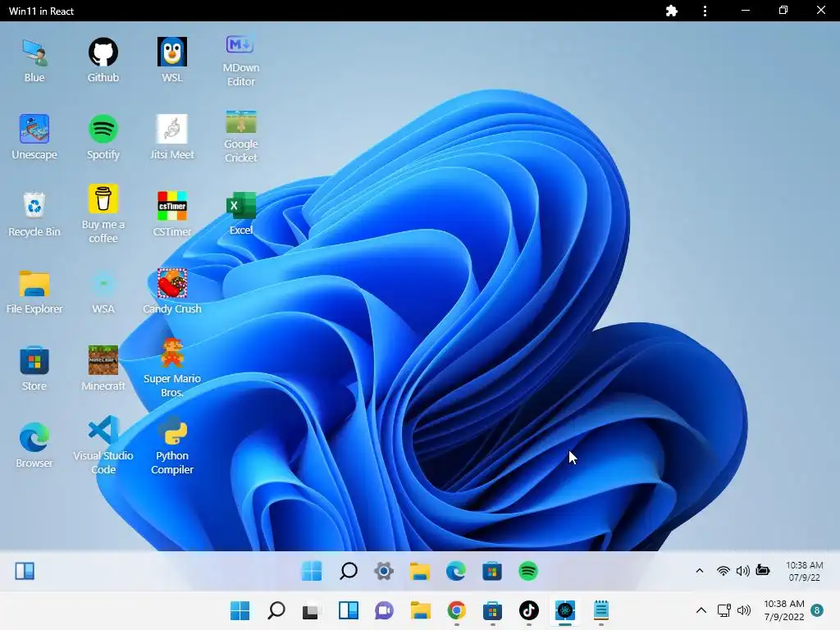Open widgets panel in the inner taskbar
The image size is (840, 630).
tap(25, 571)
